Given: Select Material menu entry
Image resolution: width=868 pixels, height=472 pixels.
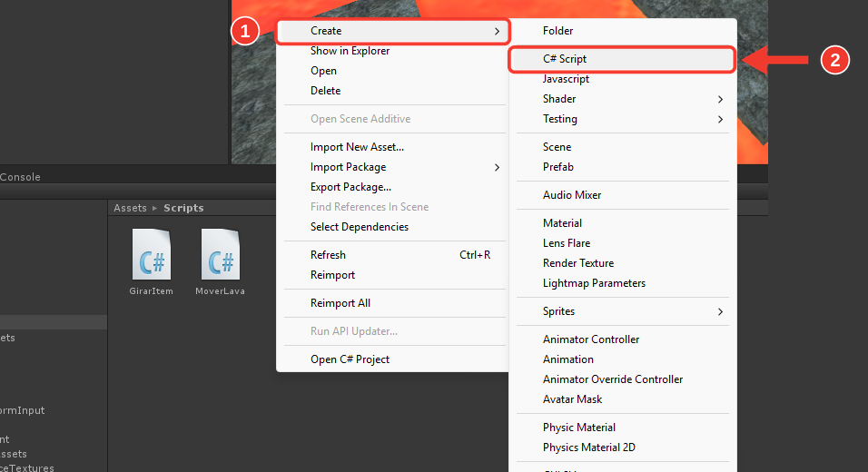Looking at the screenshot, I should coord(622,223).
